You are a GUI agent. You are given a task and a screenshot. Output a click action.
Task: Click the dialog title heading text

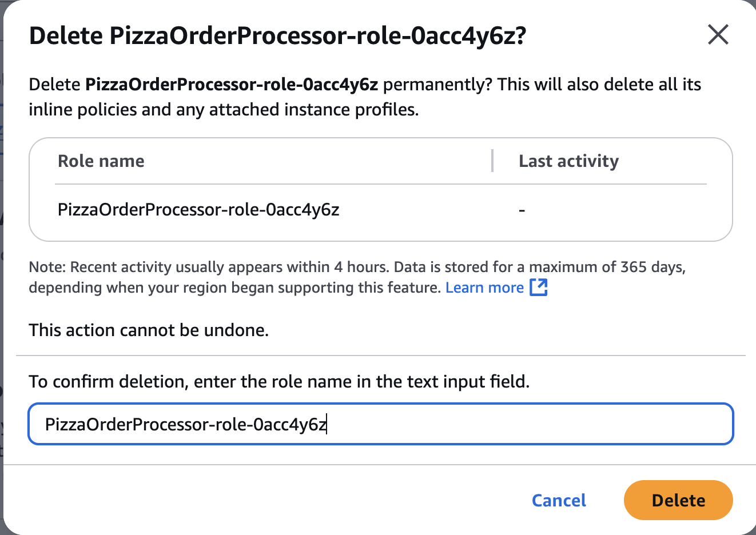pos(277,35)
